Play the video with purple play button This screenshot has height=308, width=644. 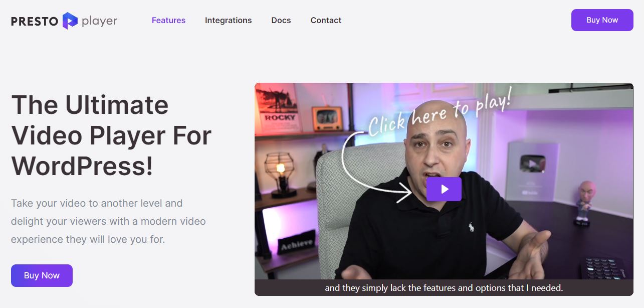click(444, 189)
